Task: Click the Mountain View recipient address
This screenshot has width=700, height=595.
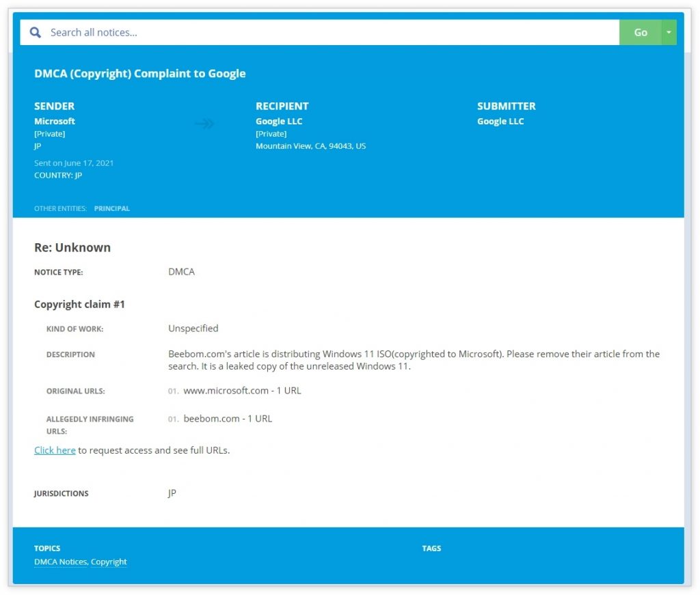Action: coord(310,146)
